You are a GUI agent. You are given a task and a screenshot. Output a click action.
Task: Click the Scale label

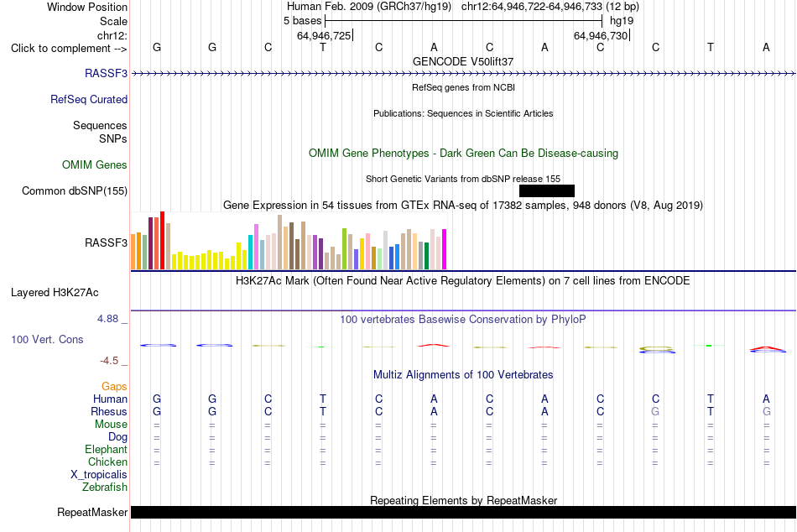tap(113, 21)
